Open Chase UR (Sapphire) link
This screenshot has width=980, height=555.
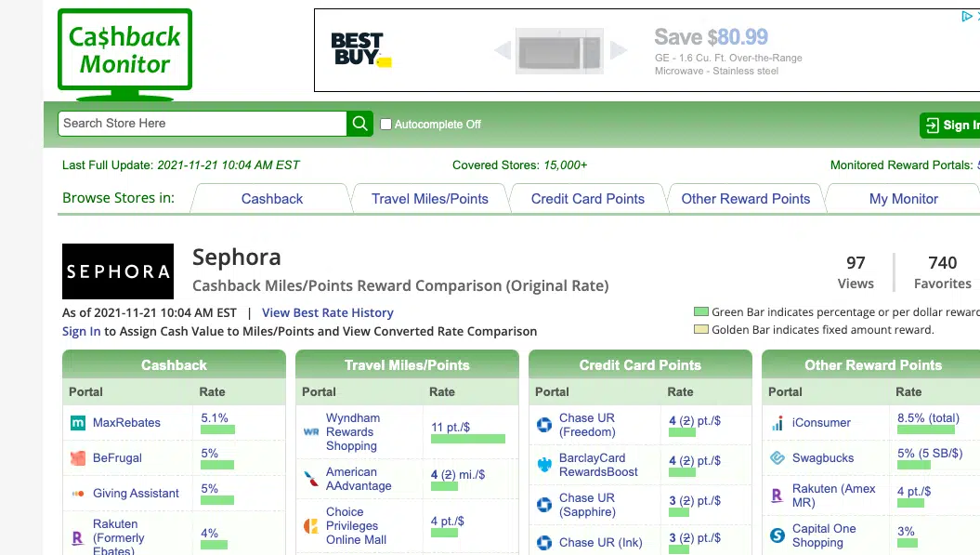pyautogui.click(x=587, y=505)
